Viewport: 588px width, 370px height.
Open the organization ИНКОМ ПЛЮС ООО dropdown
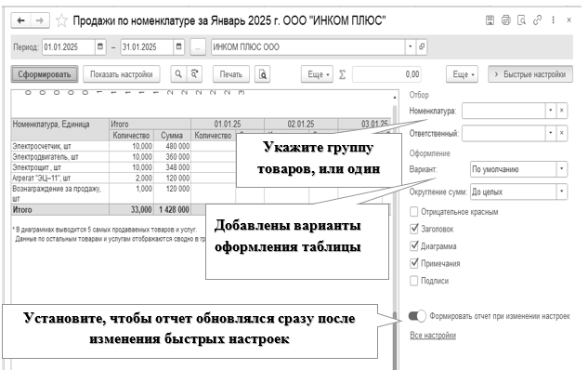point(411,46)
